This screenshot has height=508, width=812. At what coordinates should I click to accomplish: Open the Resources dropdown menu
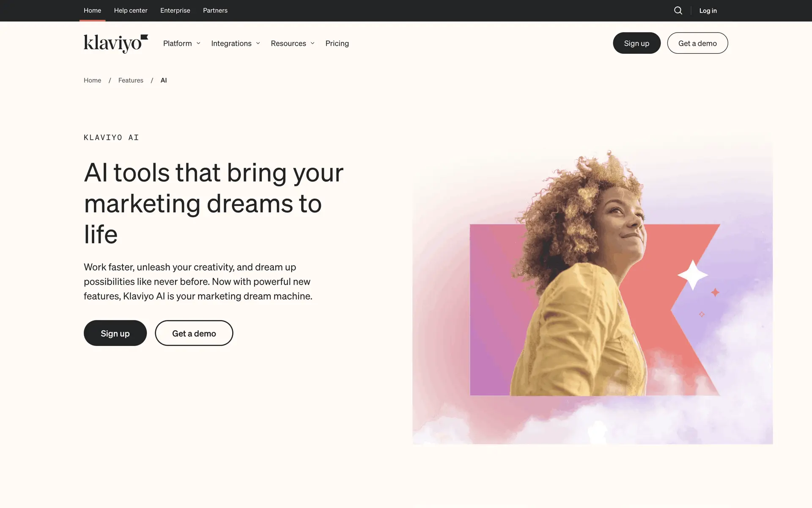293,43
